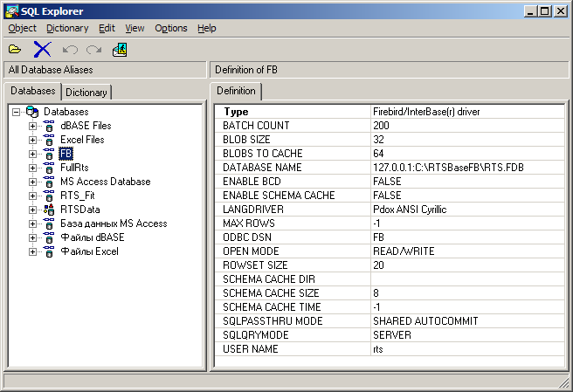Open the Dictionary menu in menu bar
The height and width of the screenshot is (392, 573).
[x=67, y=28]
